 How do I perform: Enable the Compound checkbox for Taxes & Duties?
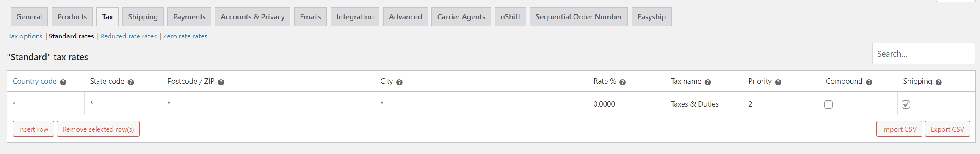click(x=828, y=104)
